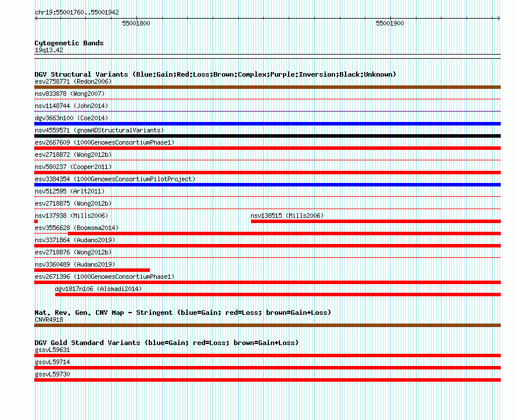Click ruler position 55001900
Screen dimensions: 517x420
(x=390, y=23)
